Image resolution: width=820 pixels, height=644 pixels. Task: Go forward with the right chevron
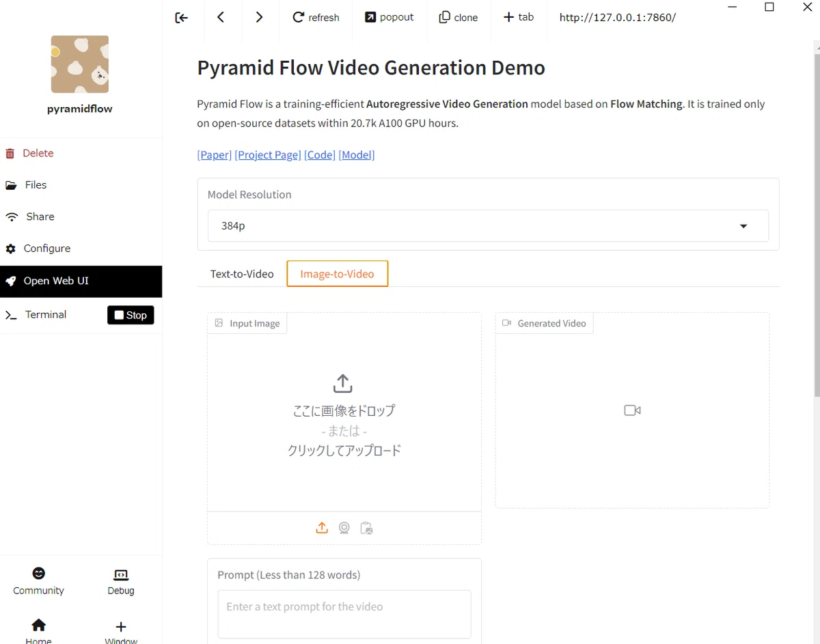259,17
